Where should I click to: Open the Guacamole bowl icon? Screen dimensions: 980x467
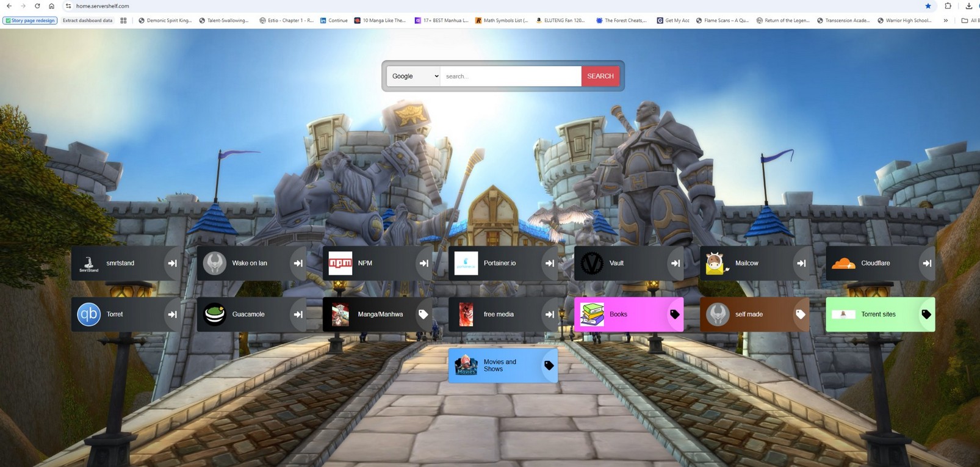215,314
